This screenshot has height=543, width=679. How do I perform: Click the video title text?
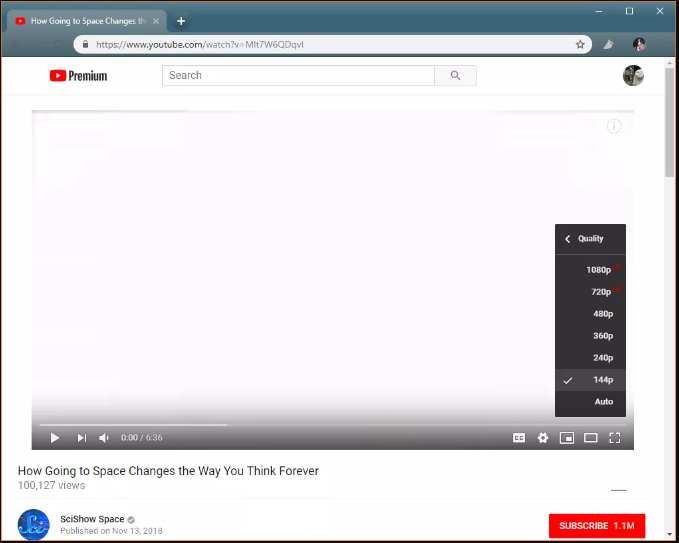point(168,471)
